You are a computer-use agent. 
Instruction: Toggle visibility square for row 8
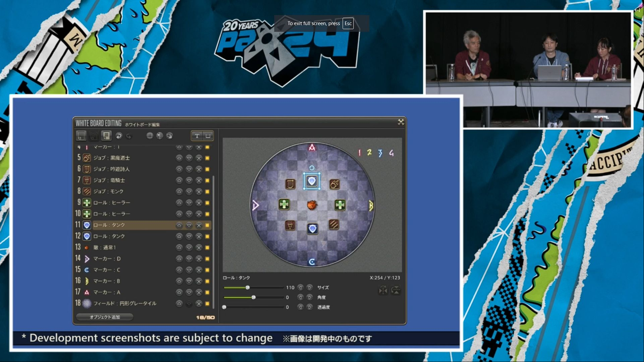pos(207,192)
